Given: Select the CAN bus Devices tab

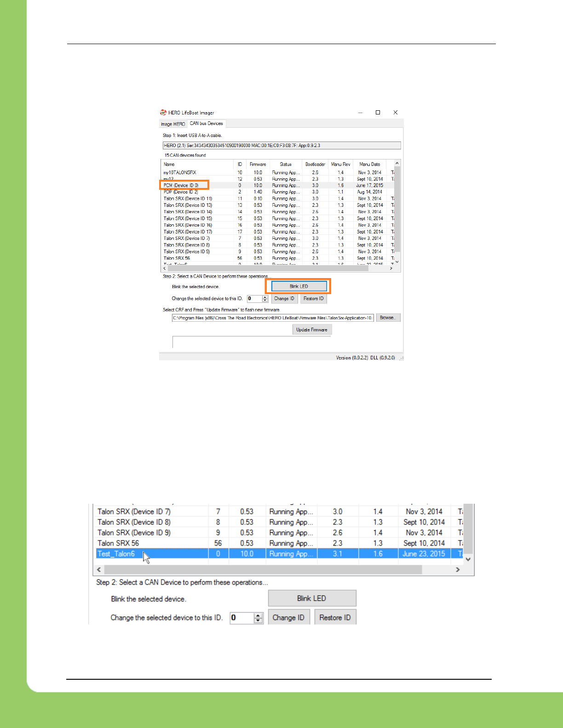Looking at the screenshot, I should point(206,124).
